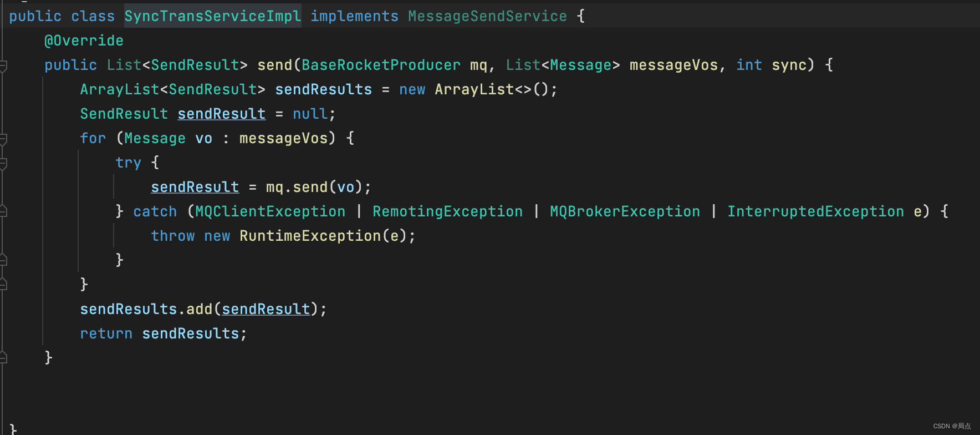This screenshot has width=980, height=435.
Task: Toggle fold marker on the catch line
Action: pyautogui.click(x=3, y=210)
